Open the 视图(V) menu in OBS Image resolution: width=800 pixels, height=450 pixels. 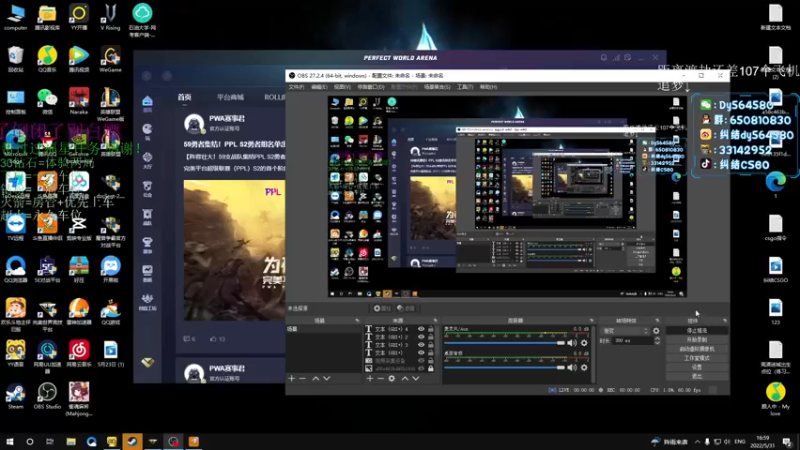[x=342, y=87]
